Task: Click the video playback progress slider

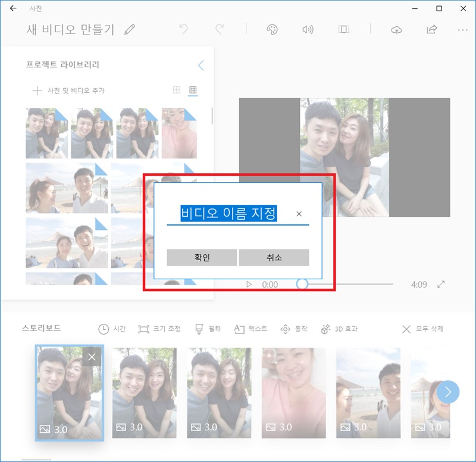Action: pos(302,285)
